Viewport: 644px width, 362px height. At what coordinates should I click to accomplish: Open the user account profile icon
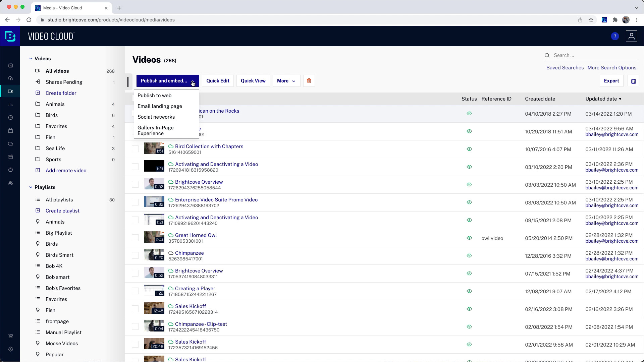[632, 36]
